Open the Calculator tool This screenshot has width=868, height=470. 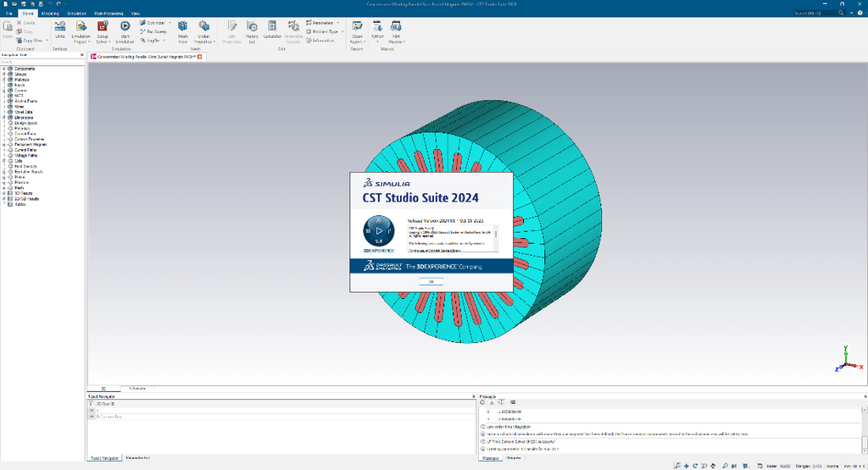pyautogui.click(x=272, y=30)
